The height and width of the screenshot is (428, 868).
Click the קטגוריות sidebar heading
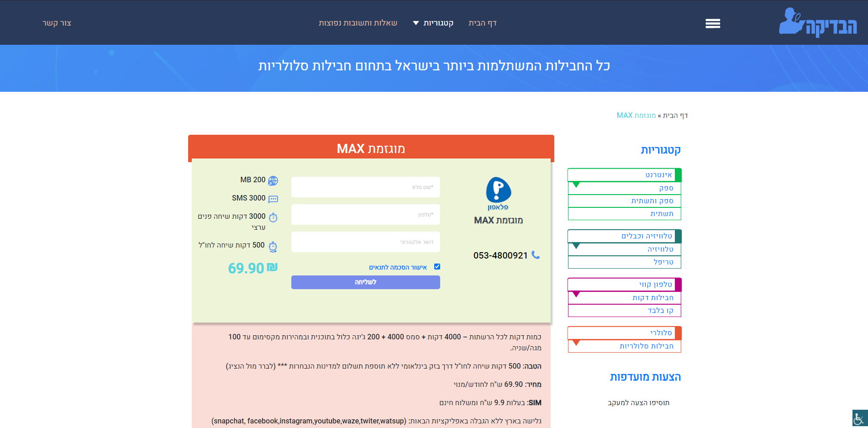tap(661, 150)
